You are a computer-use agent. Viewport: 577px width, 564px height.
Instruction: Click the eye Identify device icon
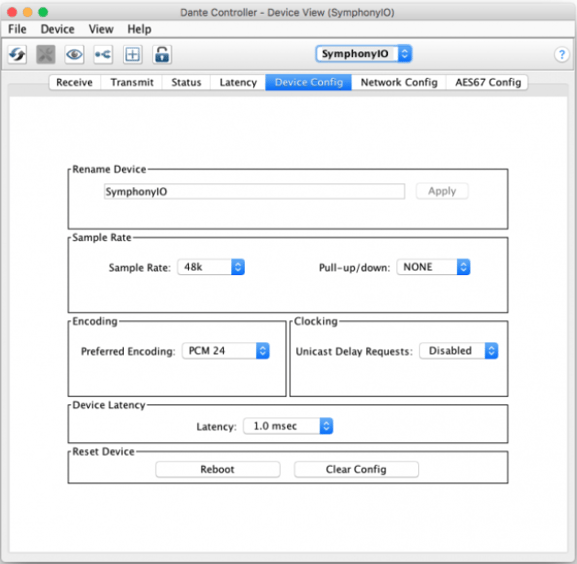[x=74, y=55]
